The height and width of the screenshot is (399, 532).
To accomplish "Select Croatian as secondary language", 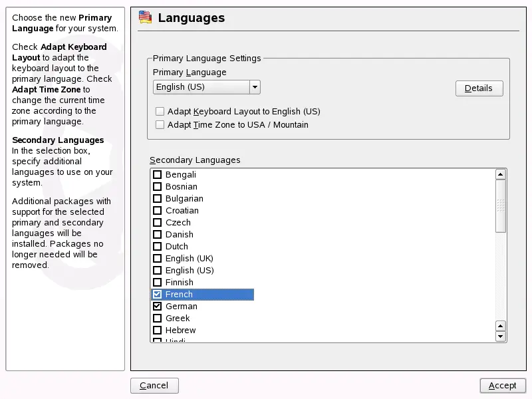I will [x=158, y=211].
